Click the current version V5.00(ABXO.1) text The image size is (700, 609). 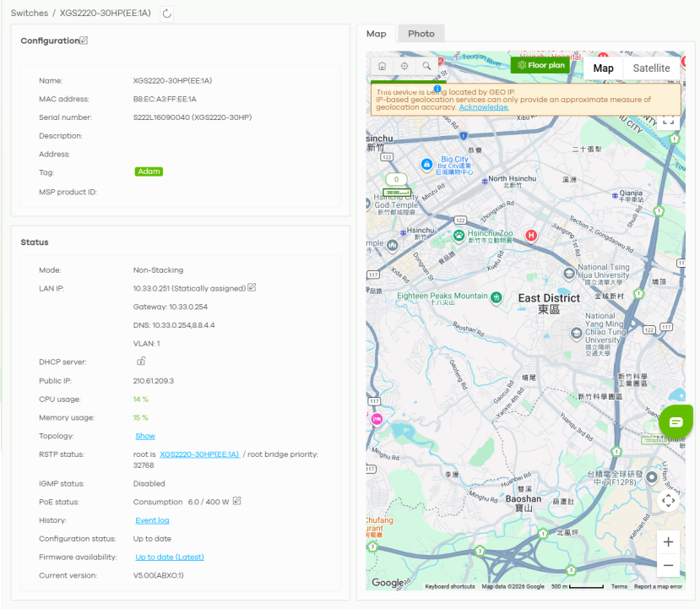tap(159, 575)
